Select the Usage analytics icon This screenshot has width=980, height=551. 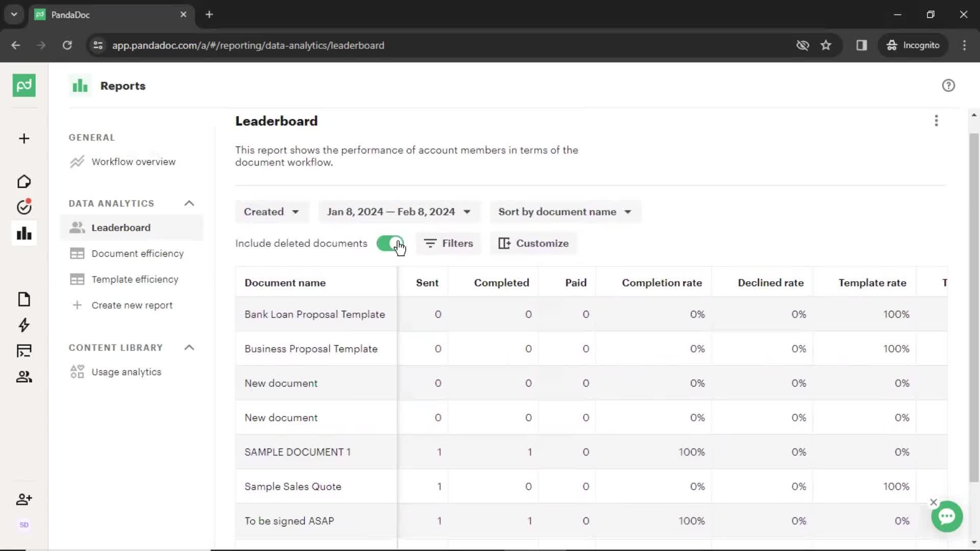pyautogui.click(x=76, y=372)
